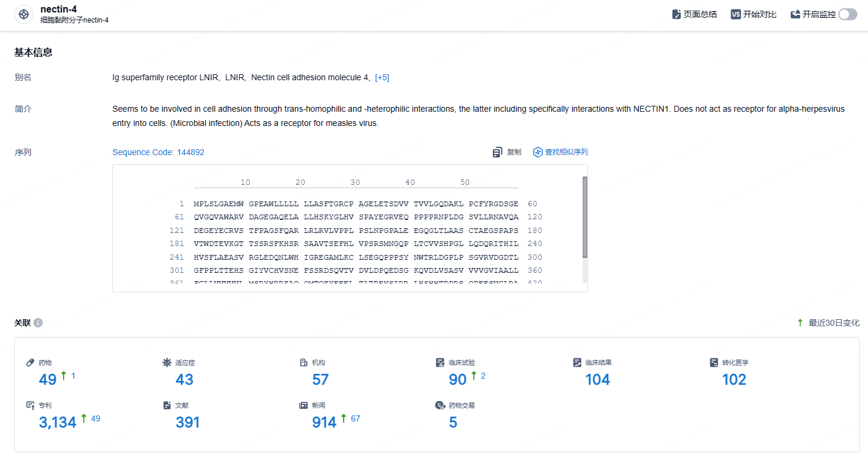Click the 开始对比 VS compare icon
The image size is (868, 460).
point(736,14)
